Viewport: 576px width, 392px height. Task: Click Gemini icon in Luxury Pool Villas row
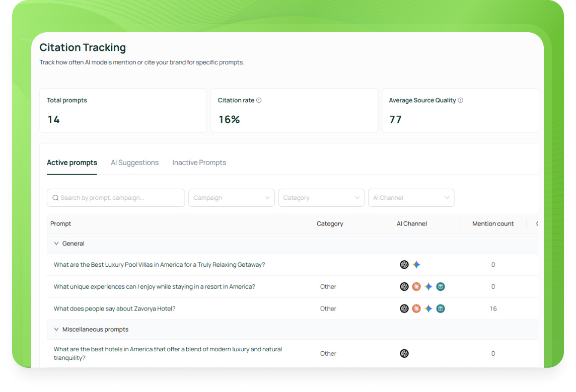click(416, 265)
